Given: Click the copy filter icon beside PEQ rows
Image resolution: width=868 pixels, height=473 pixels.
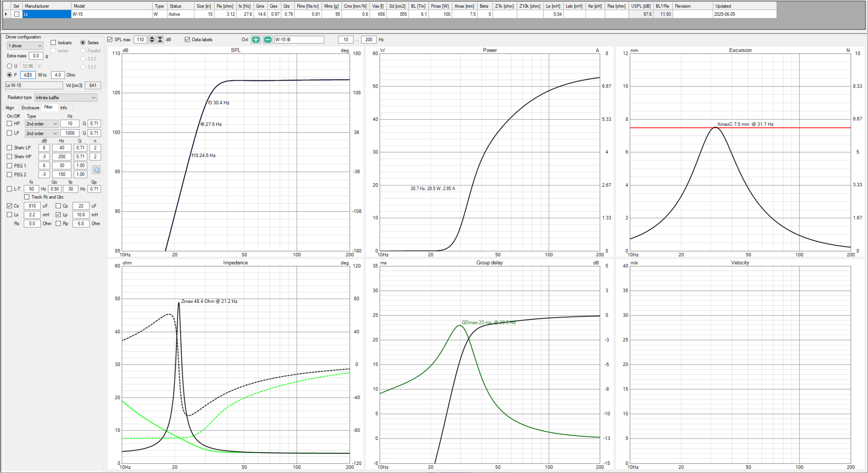Looking at the screenshot, I should click(97, 170).
